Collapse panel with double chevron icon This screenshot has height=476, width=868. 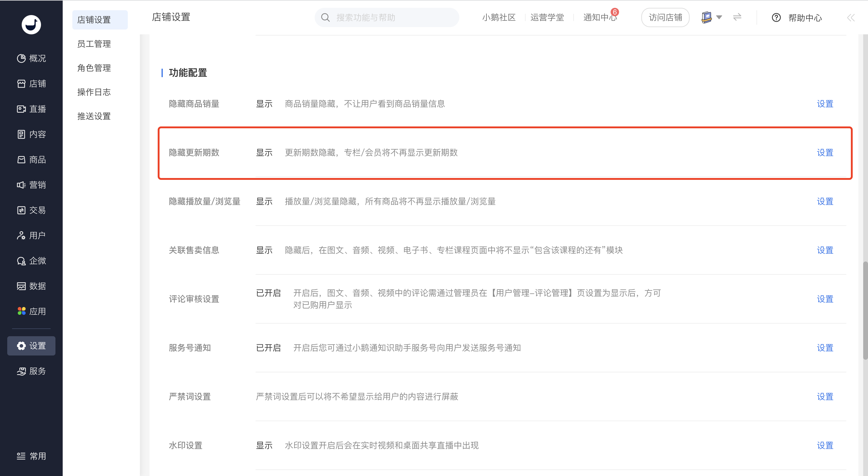pyautogui.click(x=851, y=17)
